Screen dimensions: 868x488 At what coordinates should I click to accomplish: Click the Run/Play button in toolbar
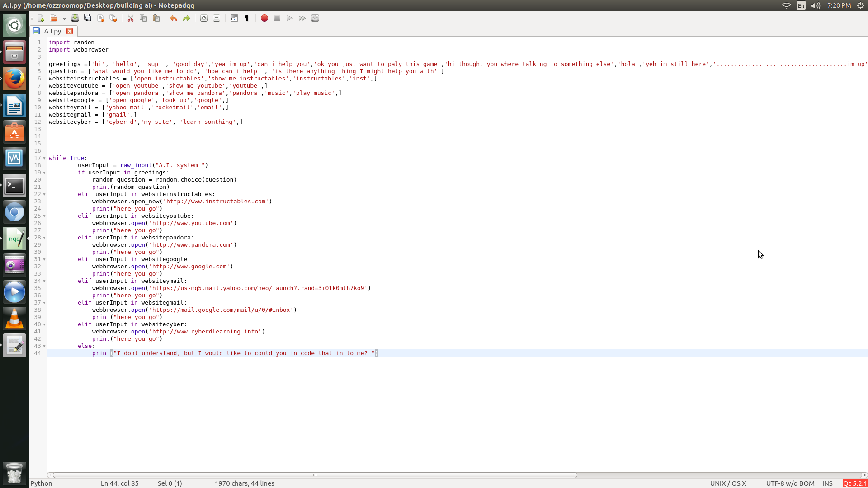tap(290, 19)
